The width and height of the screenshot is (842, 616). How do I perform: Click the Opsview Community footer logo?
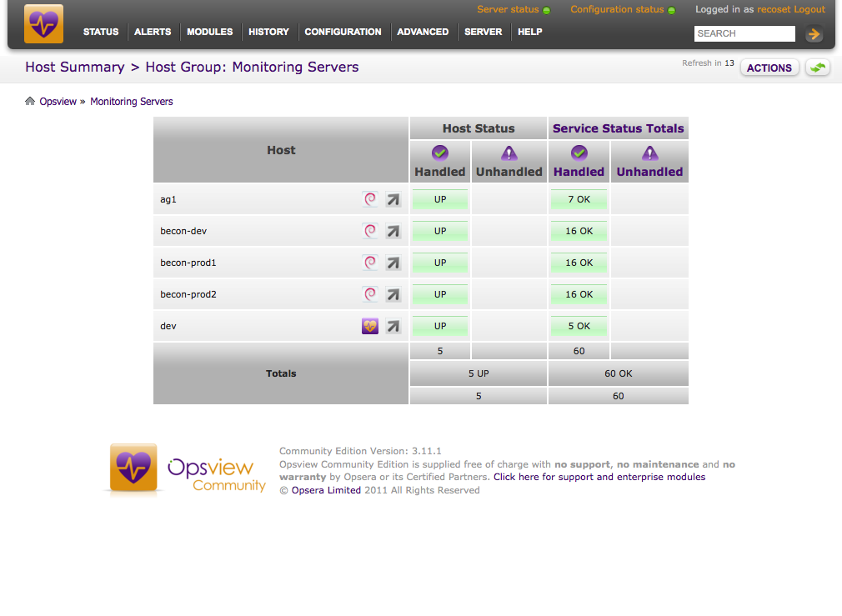[x=185, y=470]
